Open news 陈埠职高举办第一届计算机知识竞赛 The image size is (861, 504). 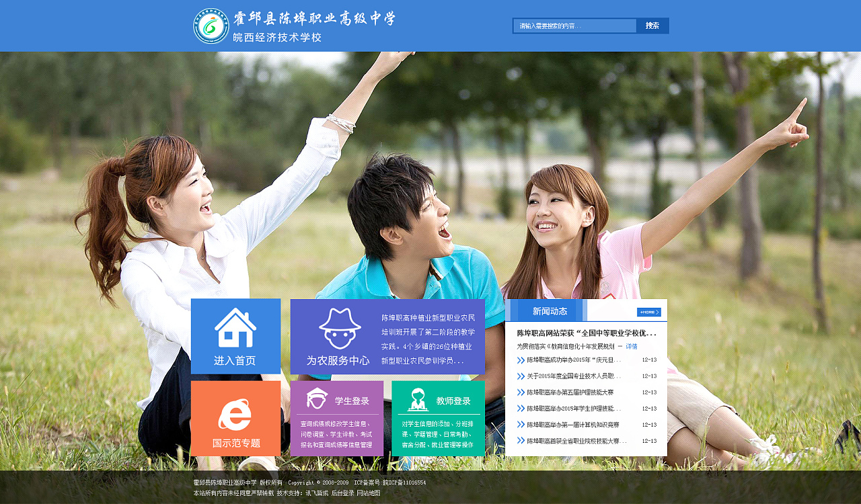coord(573,425)
